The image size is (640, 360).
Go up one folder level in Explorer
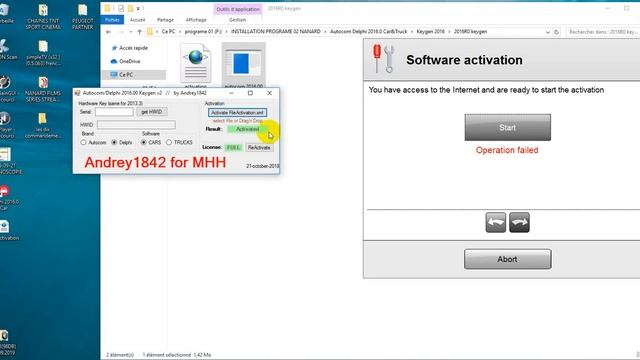[140, 32]
